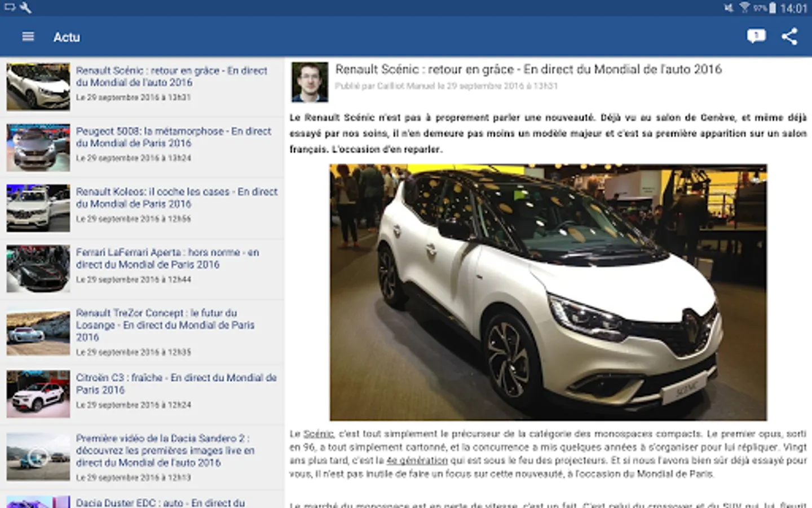Tap the Ferrari LaFerrari Aperta thumbnail
The width and height of the screenshot is (812, 508).
pyautogui.click(x=38, y=269)
